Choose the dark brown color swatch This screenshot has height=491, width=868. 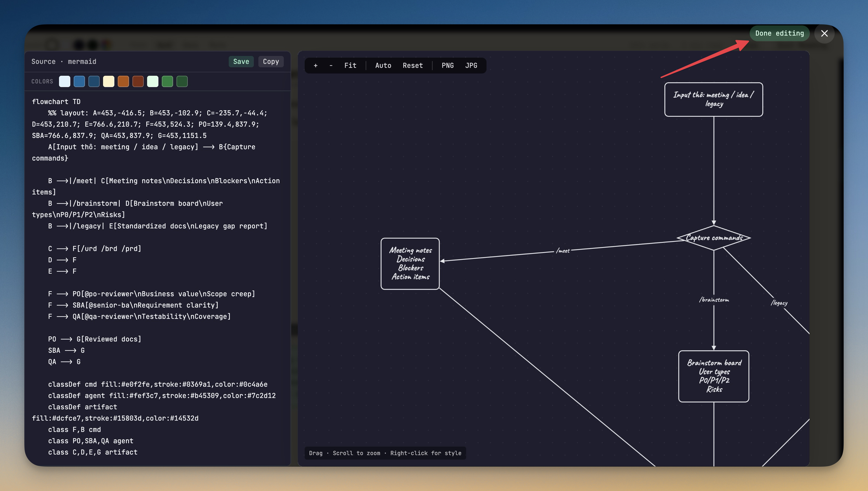pos(138,81)
